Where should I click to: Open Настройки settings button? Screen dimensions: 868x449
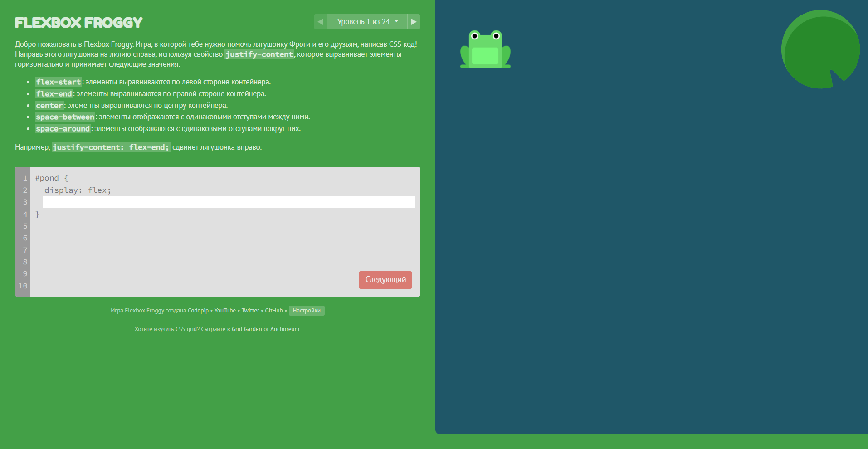307,311
